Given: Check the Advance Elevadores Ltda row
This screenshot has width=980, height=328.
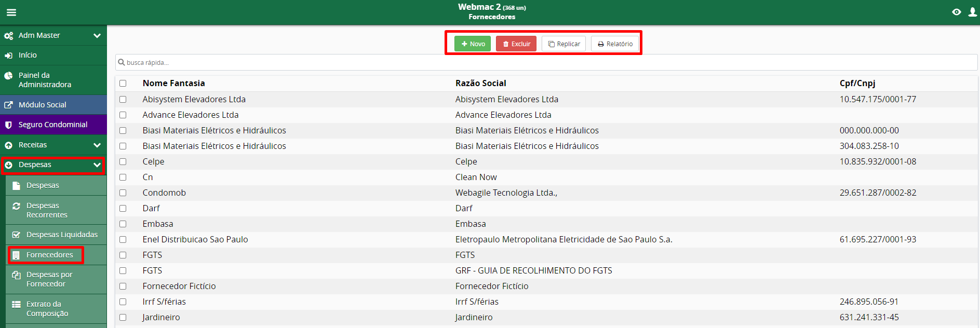Looking at the screenshot, I should (x=123, y=115).
